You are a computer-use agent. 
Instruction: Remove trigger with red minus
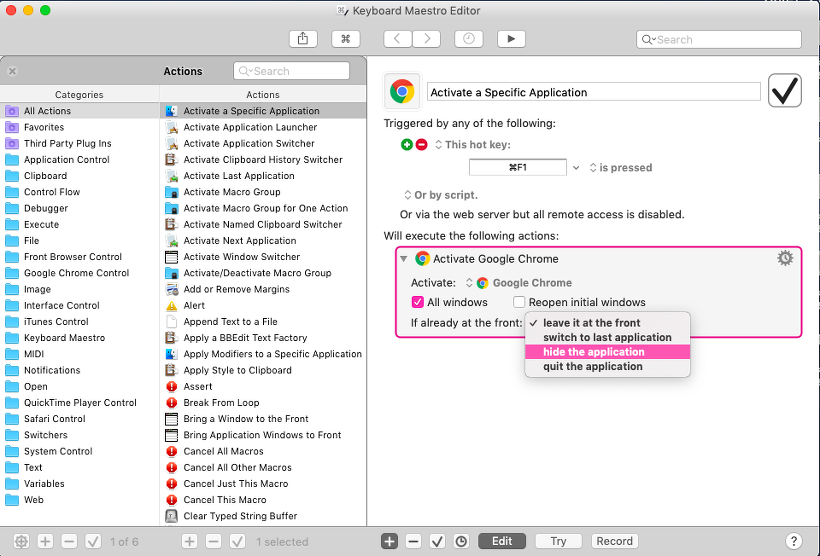pyautogui.click(x=422, y=144)
